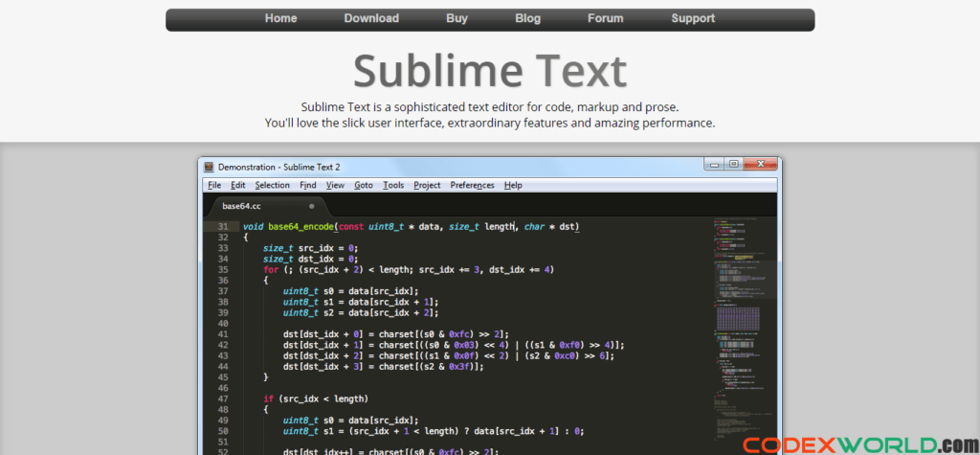Image resolution: width=980 pixels, height=455 pixels.
Task: Open the File menu in Sublime Text
Action: click(x=214, y=185)
